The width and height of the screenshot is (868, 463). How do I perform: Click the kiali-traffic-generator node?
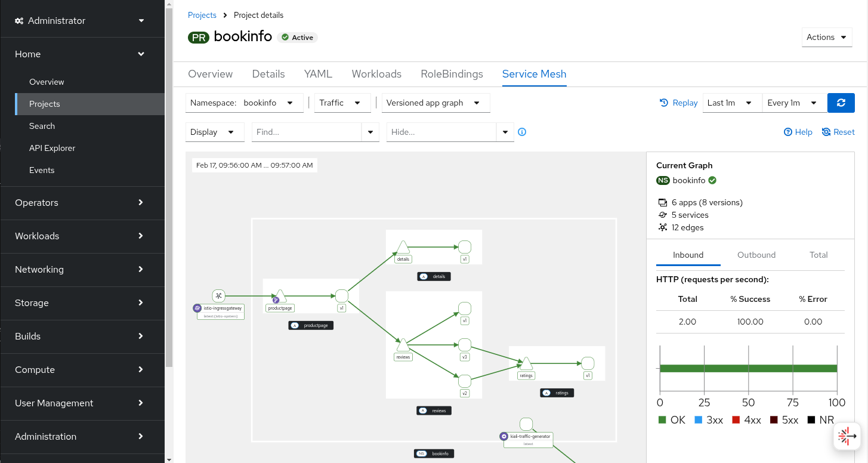(x=526, y=424)
